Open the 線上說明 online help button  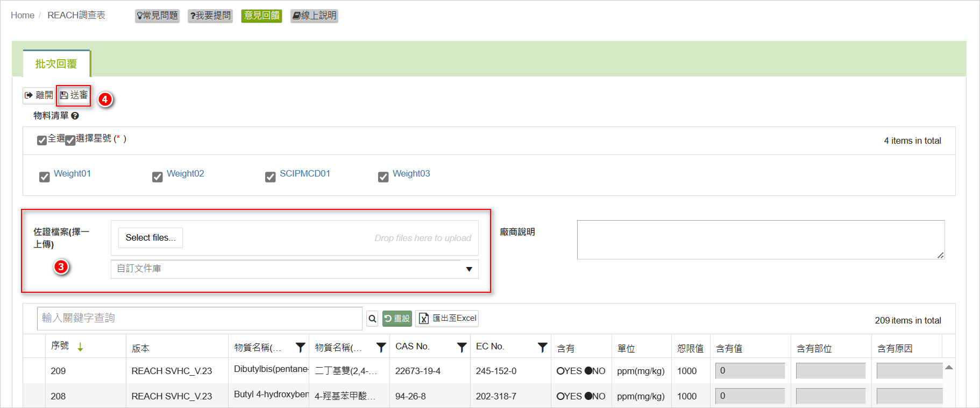point(314,16)
